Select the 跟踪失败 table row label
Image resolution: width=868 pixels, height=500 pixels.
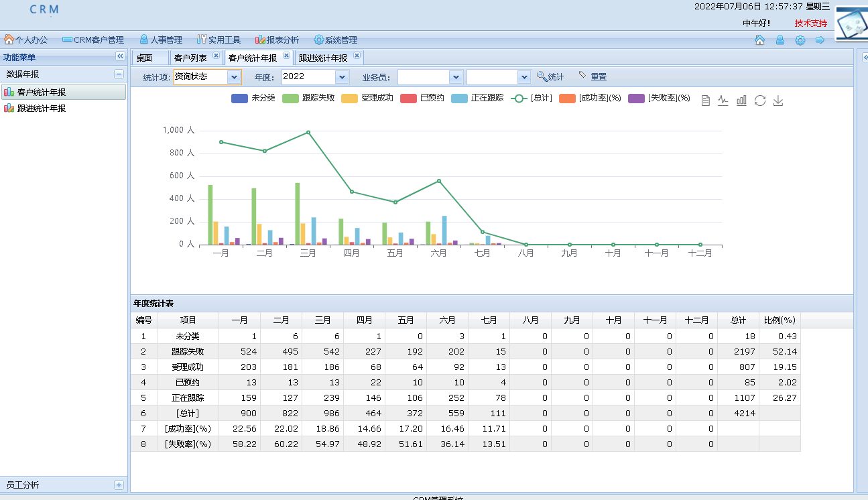188,351
